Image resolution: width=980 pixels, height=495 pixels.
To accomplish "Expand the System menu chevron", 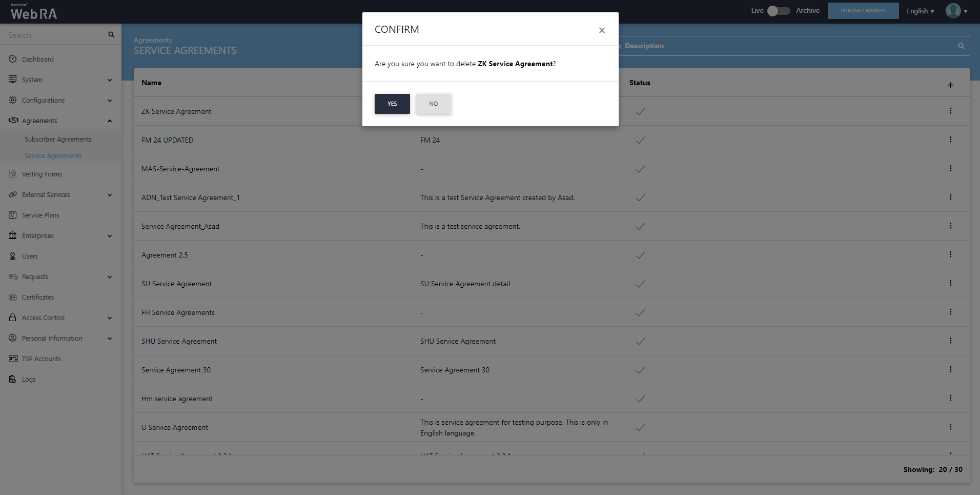I will point(110,80).
